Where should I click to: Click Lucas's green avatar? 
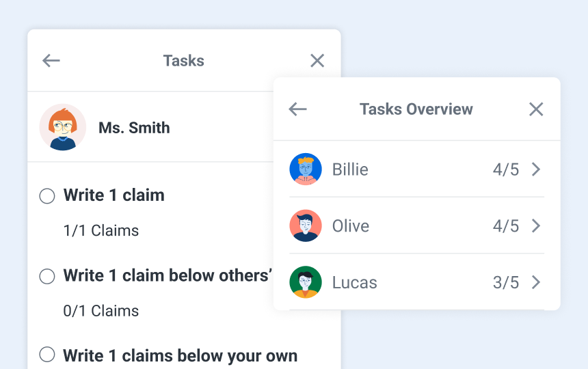coord(306,282)
